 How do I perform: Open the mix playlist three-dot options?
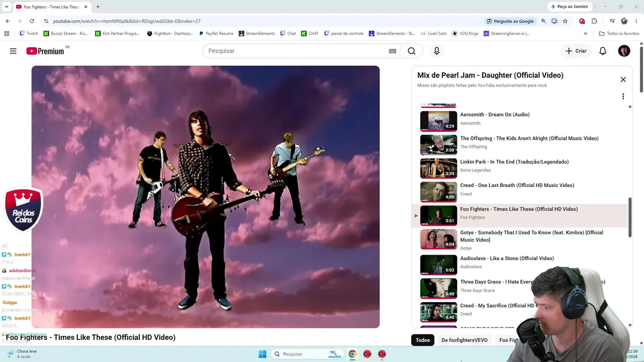point(623,96)
